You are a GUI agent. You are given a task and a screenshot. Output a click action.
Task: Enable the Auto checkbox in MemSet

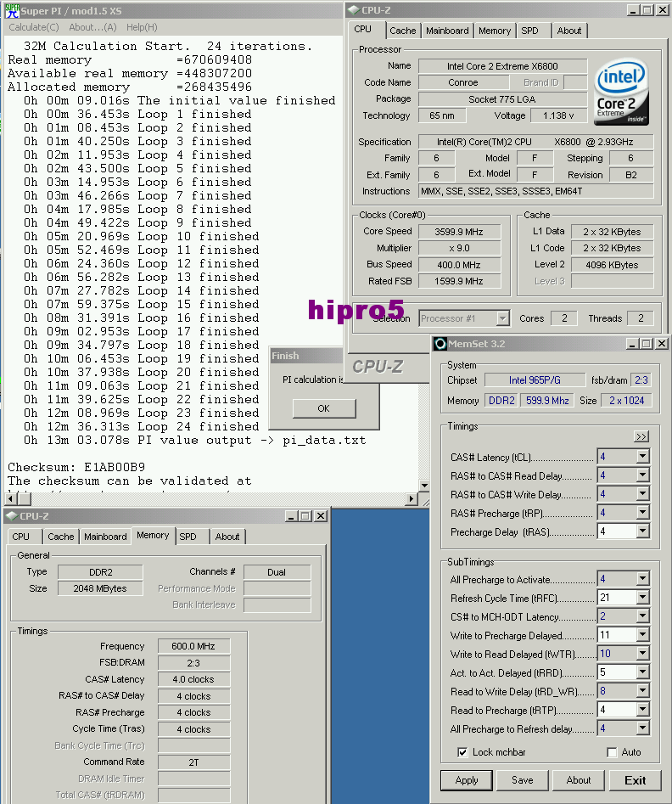612,752
